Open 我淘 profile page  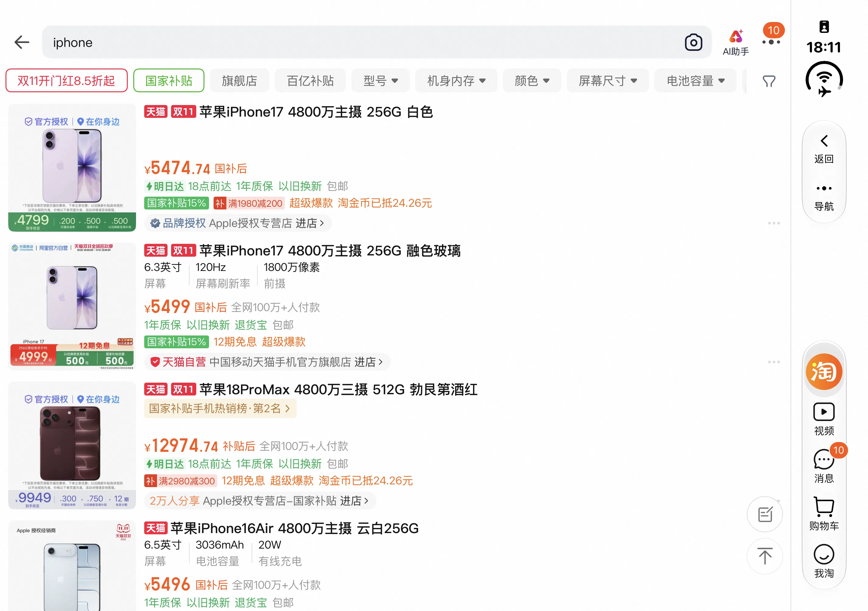click(x=824, y=561)
